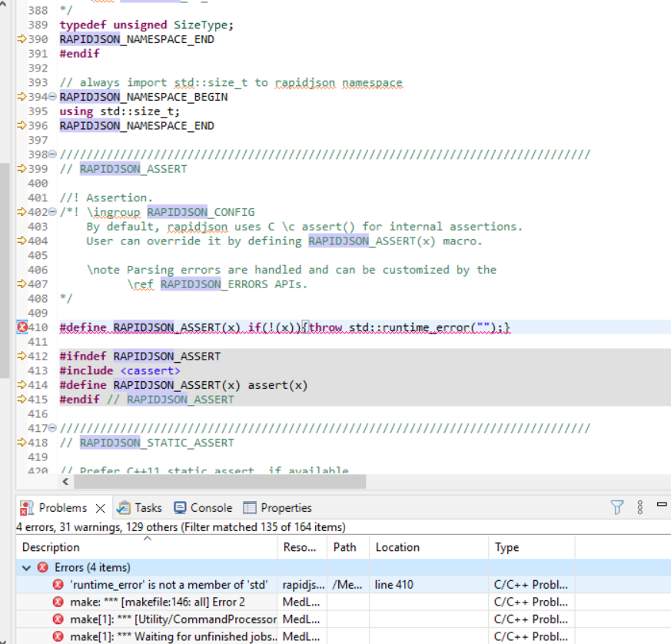Screen dimensions: 671x644
Task: Click the filter funnel icon in Problems view
Action: point(616,507)
